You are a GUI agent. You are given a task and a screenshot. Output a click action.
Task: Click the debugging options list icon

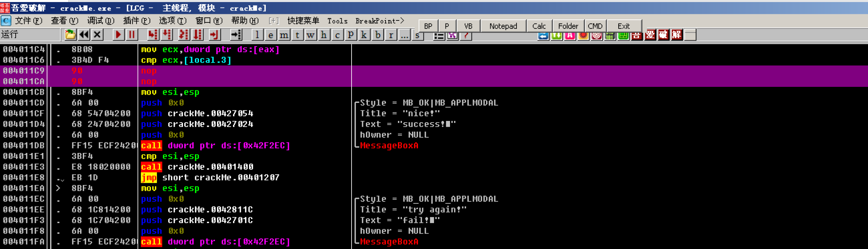(x=439, y=36)
